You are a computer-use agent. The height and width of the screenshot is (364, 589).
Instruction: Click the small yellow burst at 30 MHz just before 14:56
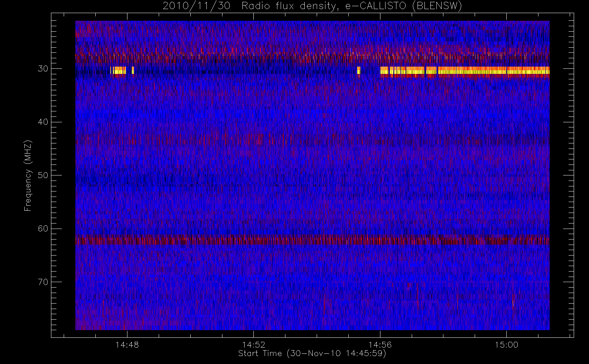tap(359, 70)
